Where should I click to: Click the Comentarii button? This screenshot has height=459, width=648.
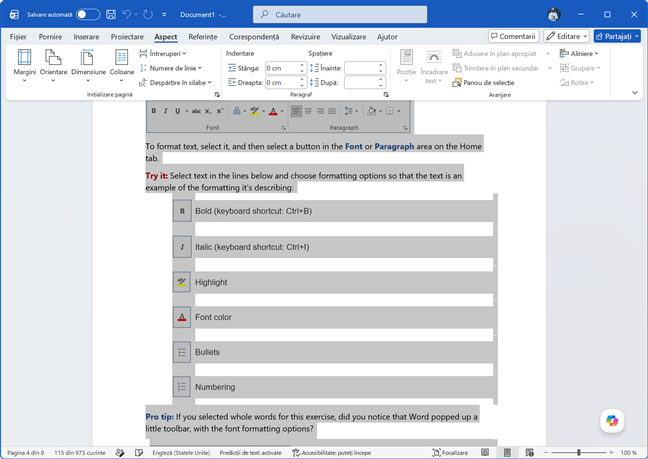pyautogui.click(x=513, y=36)
